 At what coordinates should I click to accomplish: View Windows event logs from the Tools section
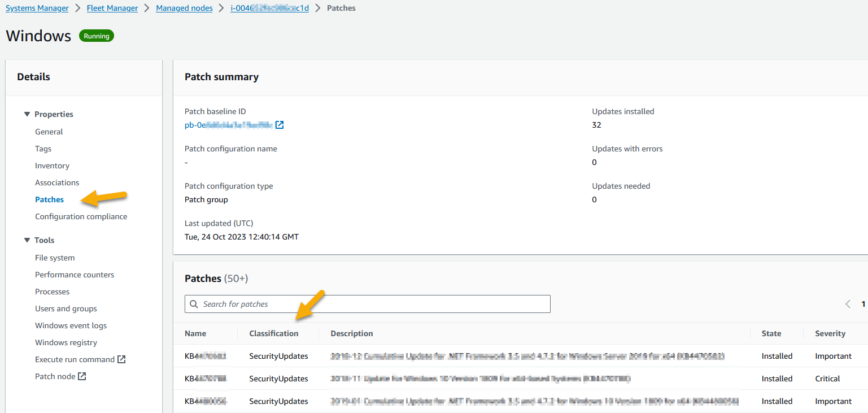click(x=71, y=325)
